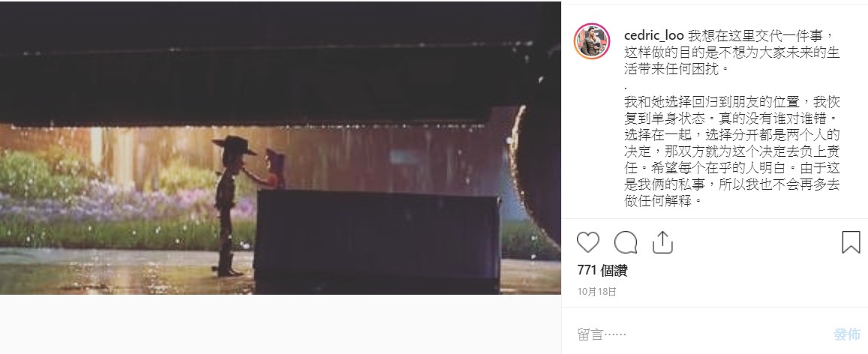Viewport: 868px width, 354px height.
Task: Click the lone dot separator line in the caption
Action: [x=626, y=86]
